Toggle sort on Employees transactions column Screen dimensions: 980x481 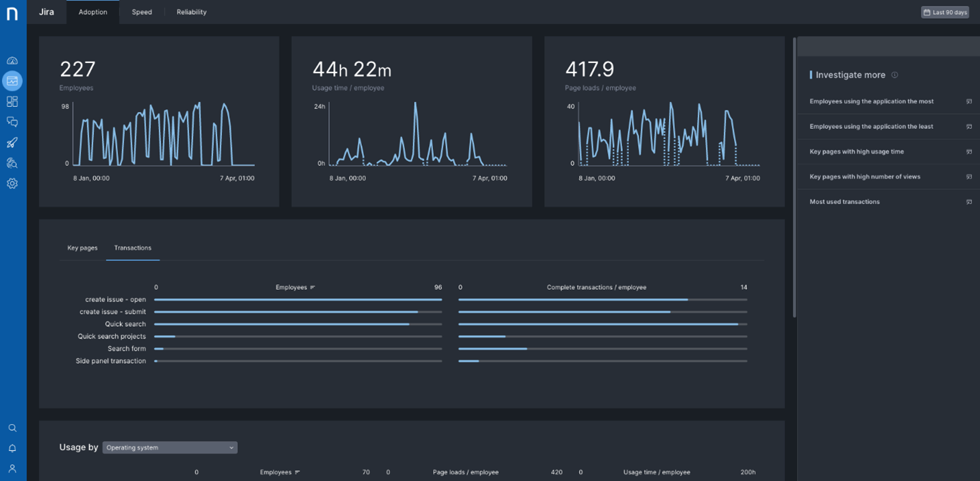[x=313, y=287]
